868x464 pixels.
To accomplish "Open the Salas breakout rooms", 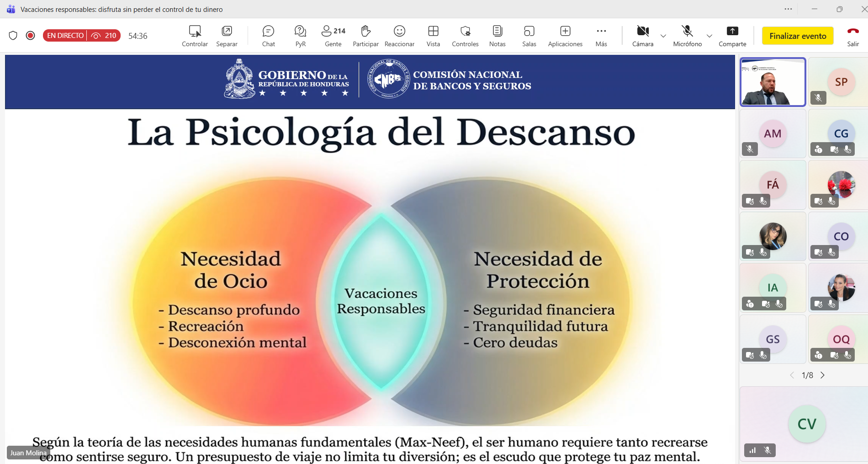I will pyautogui.click(x=529, y=36).
